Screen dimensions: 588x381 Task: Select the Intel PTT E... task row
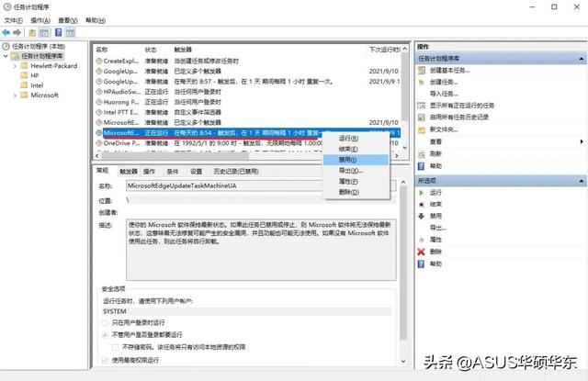coord(247,112)
